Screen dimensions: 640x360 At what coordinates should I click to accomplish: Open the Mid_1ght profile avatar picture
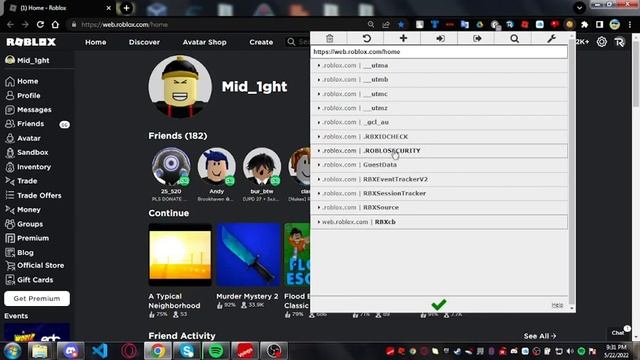(x=180, y=87)
